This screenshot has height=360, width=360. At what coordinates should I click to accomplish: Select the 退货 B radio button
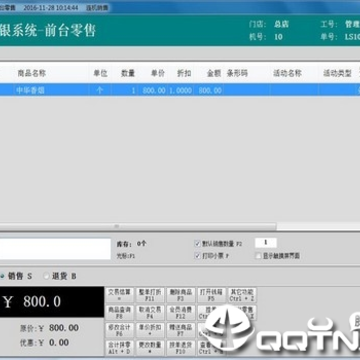click(x=47, y=276)
